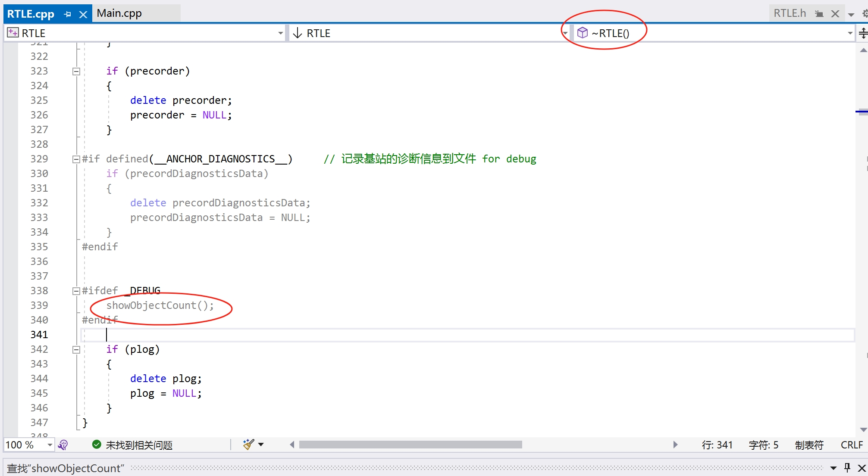Collapse the #if defined __ANCHOR_DIAGNOSTICS__ region
This screenshot has height=476, width=868.
coord(76,159)
